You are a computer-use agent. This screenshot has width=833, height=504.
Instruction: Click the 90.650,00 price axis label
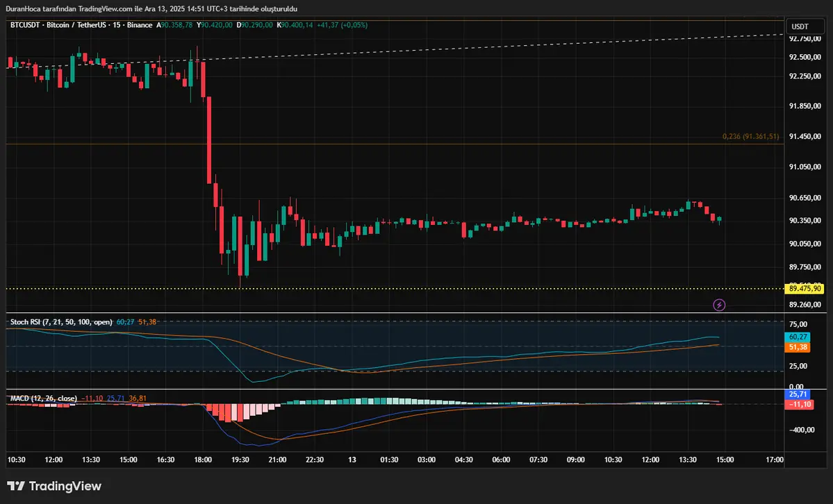805,198
